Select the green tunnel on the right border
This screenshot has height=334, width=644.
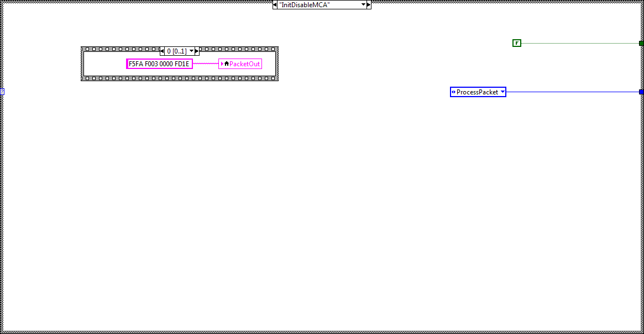pos(641,43)
